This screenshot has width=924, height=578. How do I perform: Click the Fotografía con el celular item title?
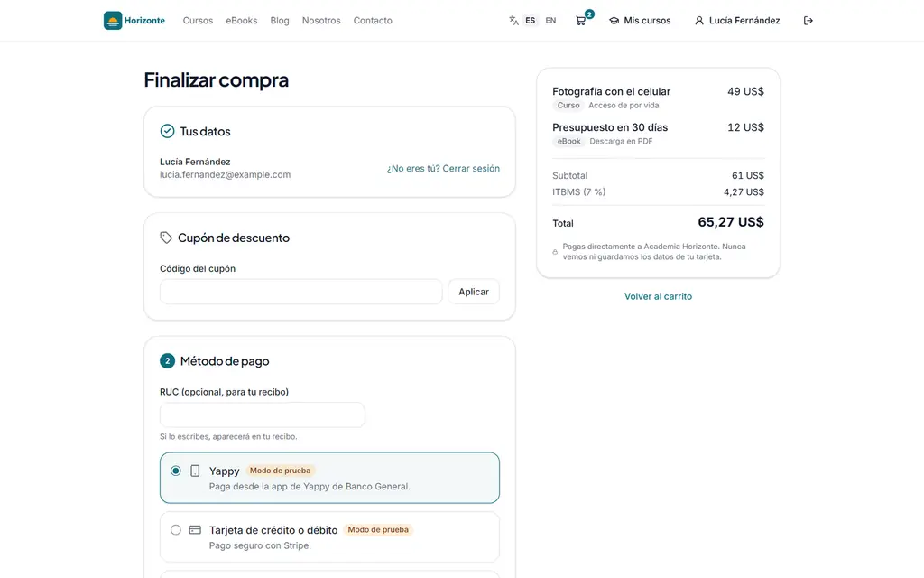point(611,91)
